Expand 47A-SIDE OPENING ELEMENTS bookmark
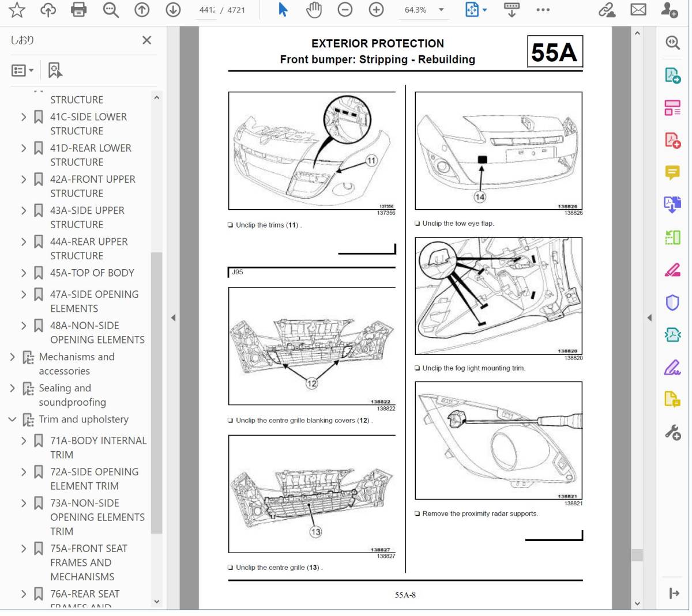Viewport: 692px width, 616px height. 24,294
